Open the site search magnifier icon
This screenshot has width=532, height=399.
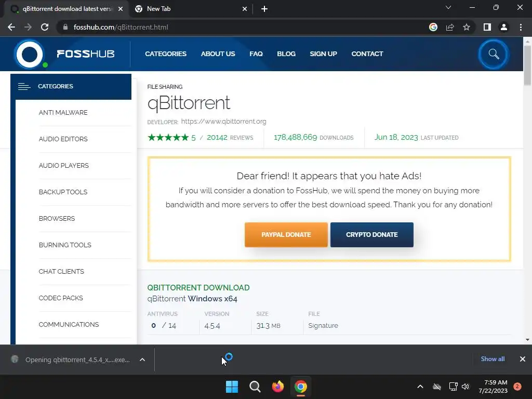point(494,54)
